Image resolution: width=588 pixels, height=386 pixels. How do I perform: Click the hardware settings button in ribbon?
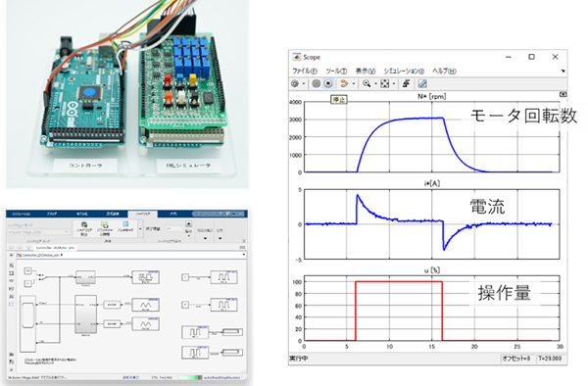(84, 228)
